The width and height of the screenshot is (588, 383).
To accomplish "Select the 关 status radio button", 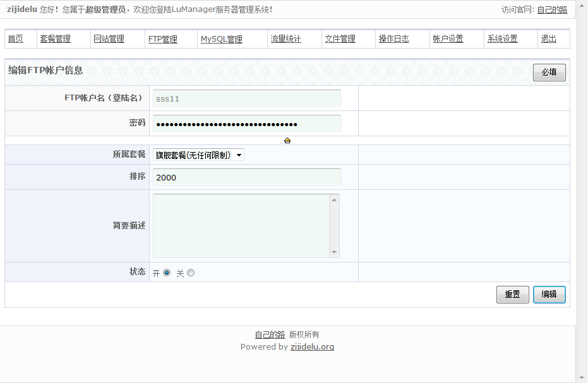I will [191, 273].
